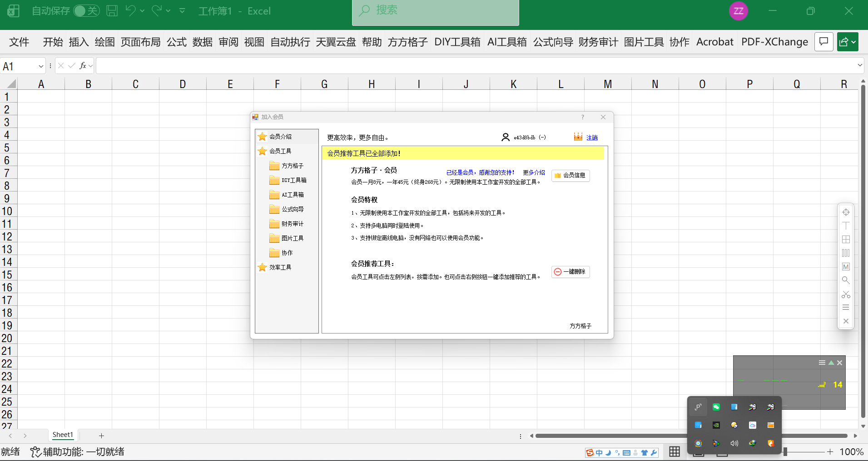Click the 一键删除 button
Viewport: 868px width, 461px height.
coord(570,272)
